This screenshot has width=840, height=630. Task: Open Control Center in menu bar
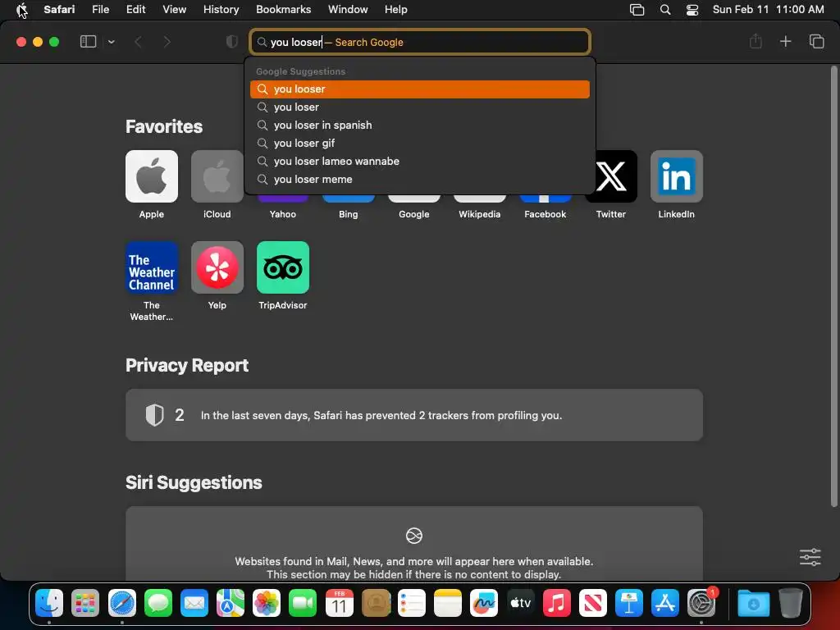692,10
